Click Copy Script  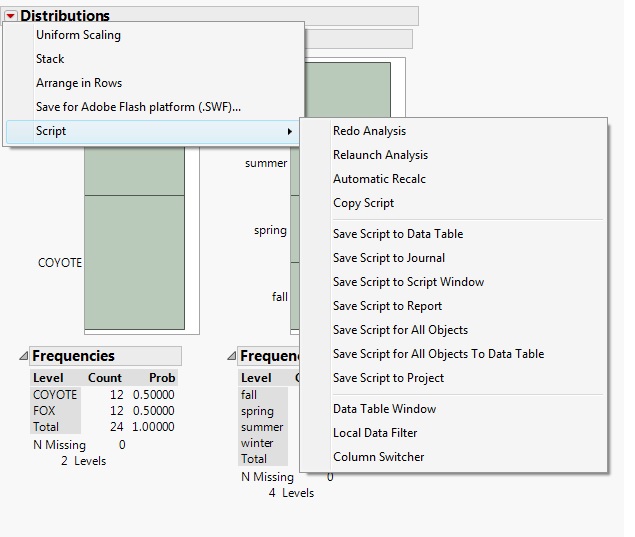pos(363,203)
